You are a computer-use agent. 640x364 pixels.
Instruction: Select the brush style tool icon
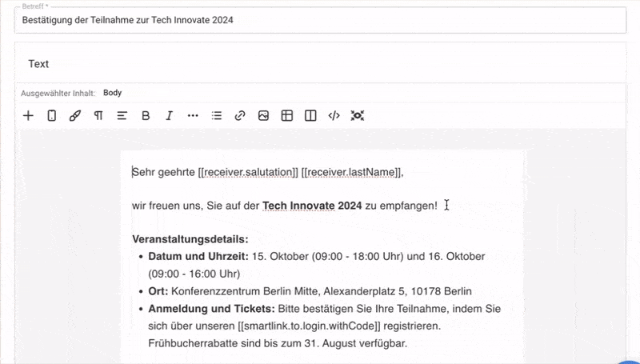[74, 115]
